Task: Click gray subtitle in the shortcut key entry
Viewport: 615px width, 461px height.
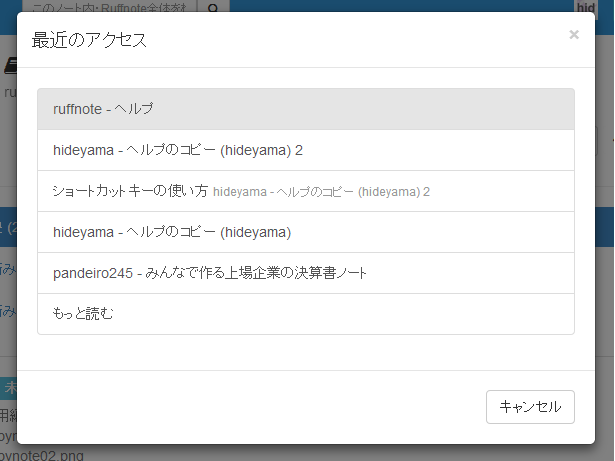Action: click(321, 192)
